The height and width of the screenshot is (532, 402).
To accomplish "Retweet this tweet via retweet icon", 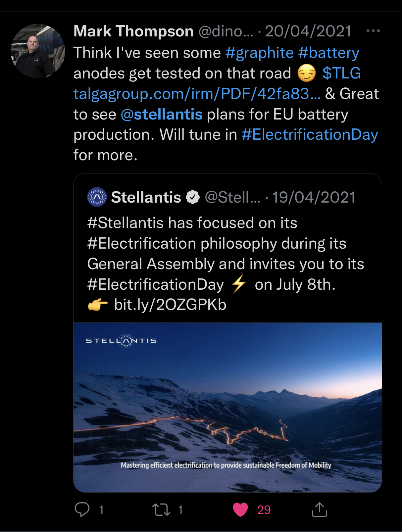I will [161, 509].
